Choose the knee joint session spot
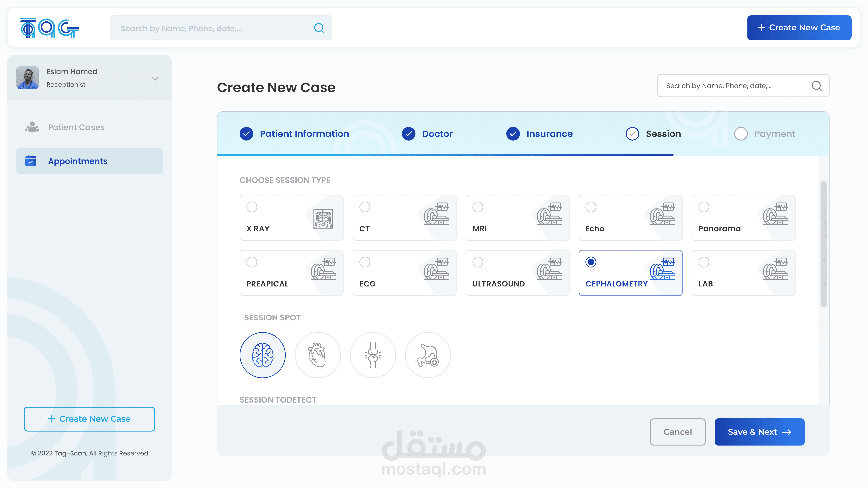868x488 pixels. coord(373,355)
